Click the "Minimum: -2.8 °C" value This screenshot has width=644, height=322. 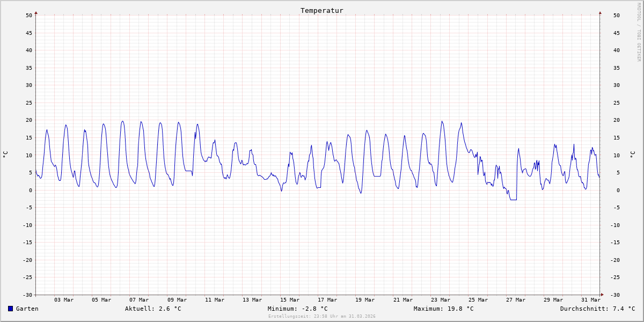[297, 309]
